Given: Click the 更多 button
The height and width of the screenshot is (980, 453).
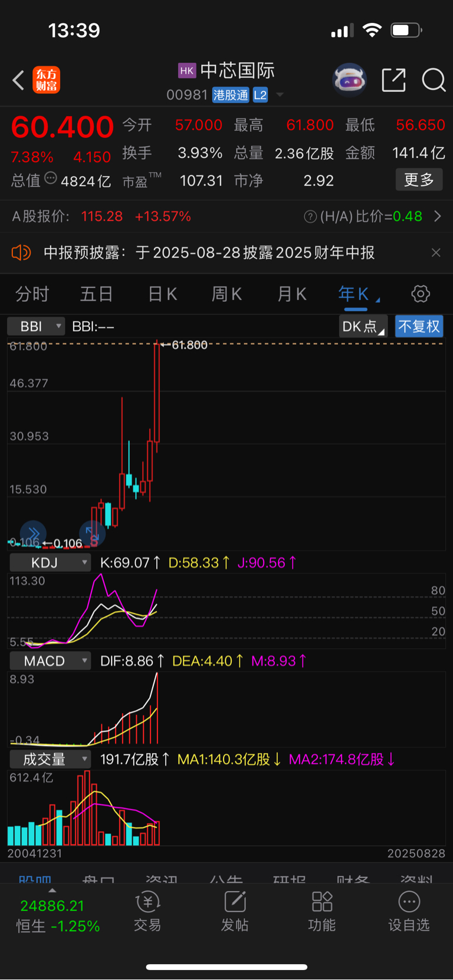Looking at the screenshot, I should pos(419,180).
